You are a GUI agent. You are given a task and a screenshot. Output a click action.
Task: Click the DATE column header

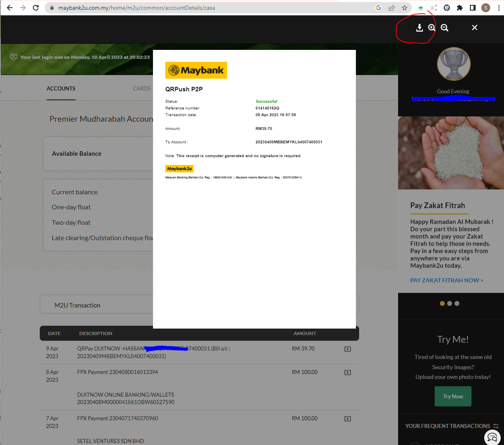(54, 333)
